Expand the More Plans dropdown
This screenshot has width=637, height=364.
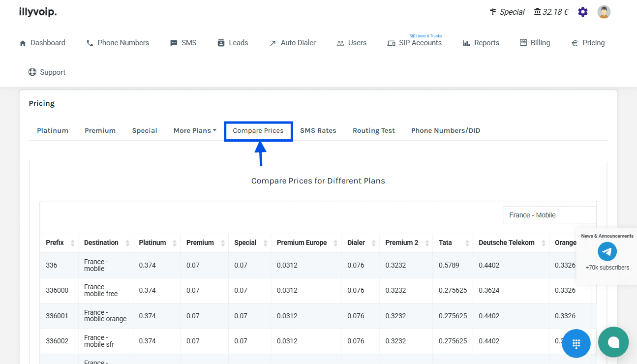click(195, 130)
